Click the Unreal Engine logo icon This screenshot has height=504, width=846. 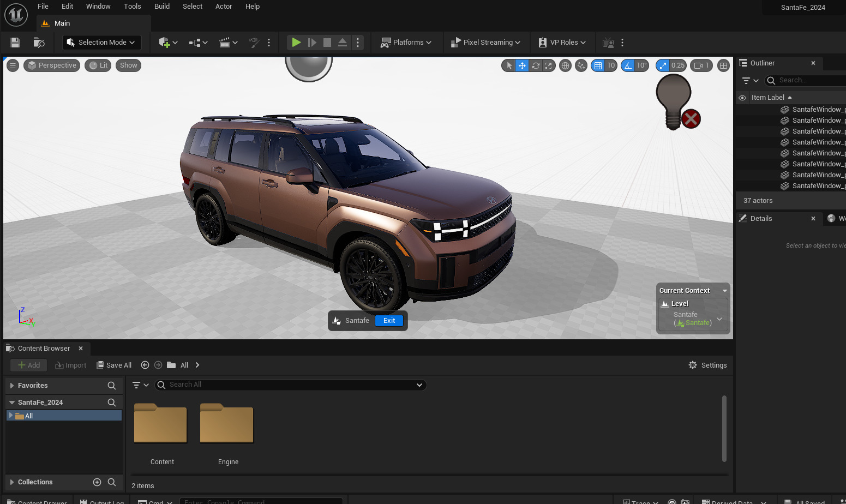[16, 15]
